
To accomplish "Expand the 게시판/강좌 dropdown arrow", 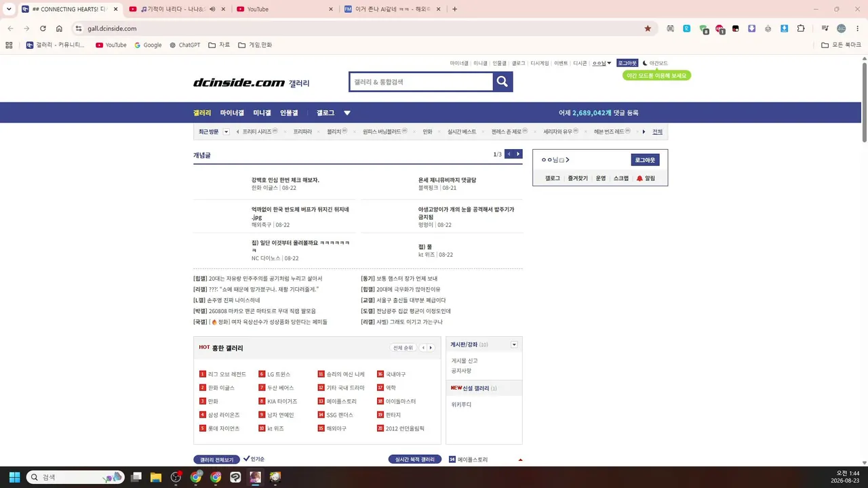I will pyautogui.click(x=514, y=344).
